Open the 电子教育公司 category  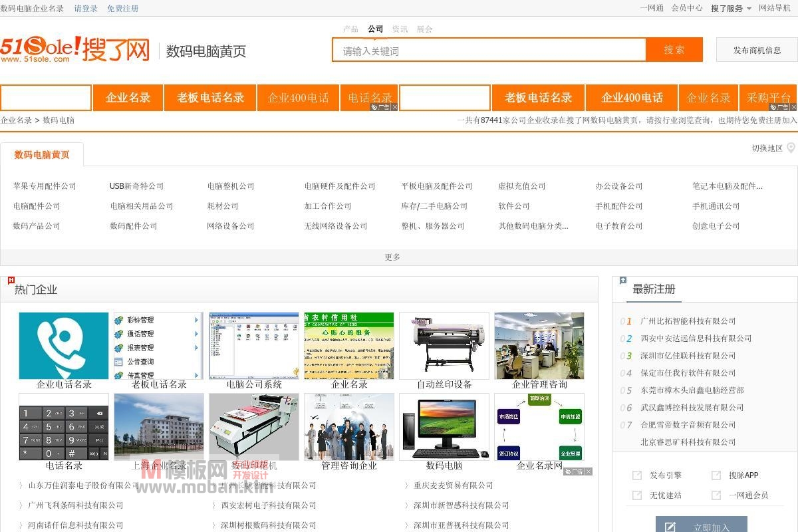[x=619, y=226]
